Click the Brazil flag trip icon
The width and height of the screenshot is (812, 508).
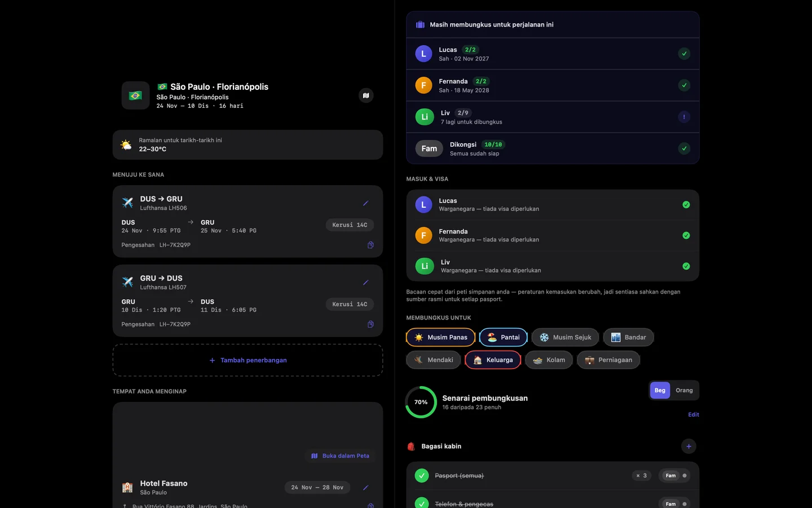135,95
